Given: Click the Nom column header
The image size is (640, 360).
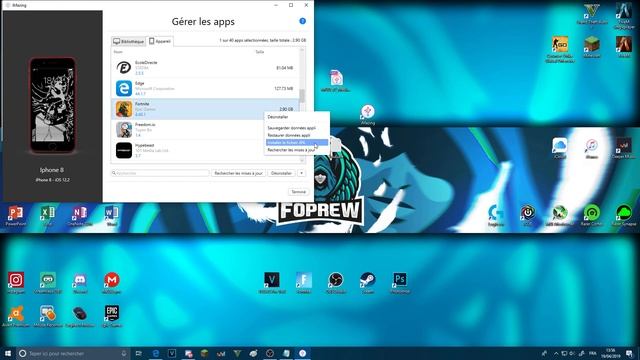Looking at the screenshot, I should point(118,52).
